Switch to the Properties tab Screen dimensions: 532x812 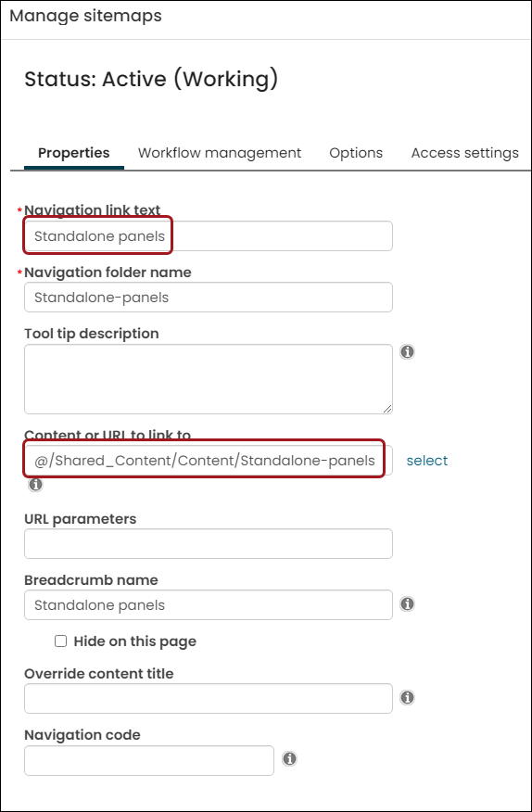tap(74, 153)
